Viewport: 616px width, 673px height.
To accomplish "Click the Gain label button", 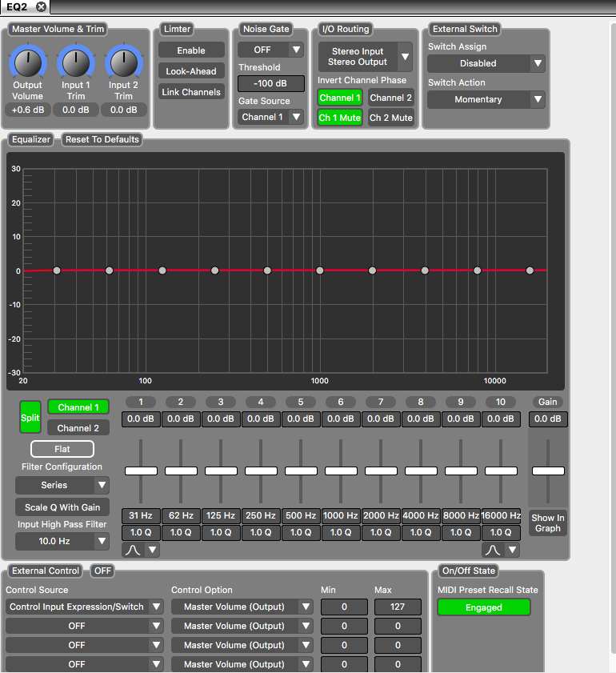I will 548,403.
